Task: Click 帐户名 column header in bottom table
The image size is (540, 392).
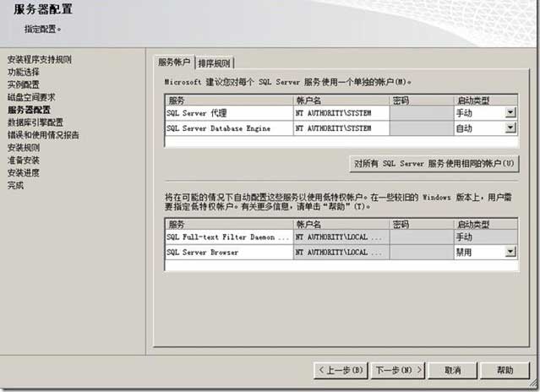Action: tap(341, 225)
